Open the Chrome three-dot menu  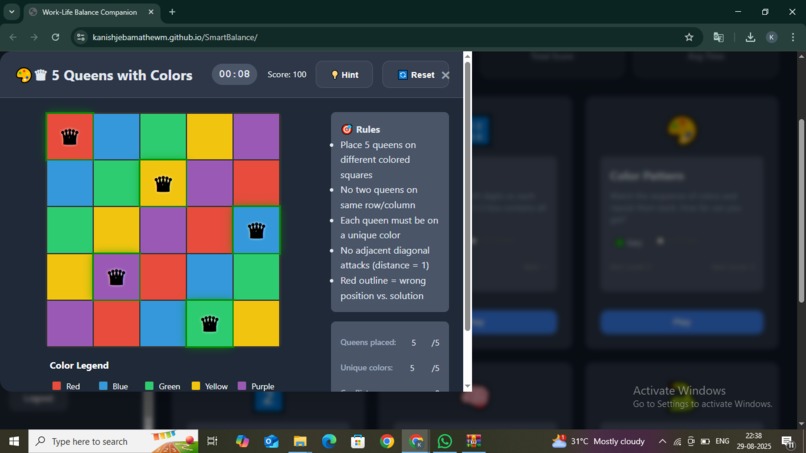coord(793,37)
